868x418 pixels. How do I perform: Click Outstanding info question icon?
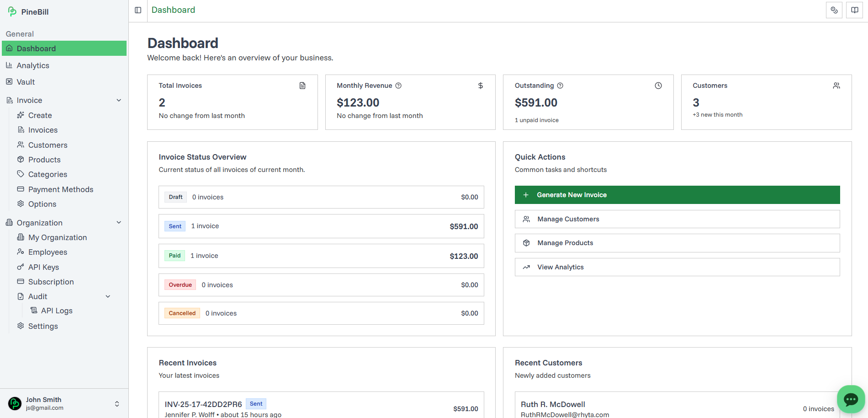point(560,86)
